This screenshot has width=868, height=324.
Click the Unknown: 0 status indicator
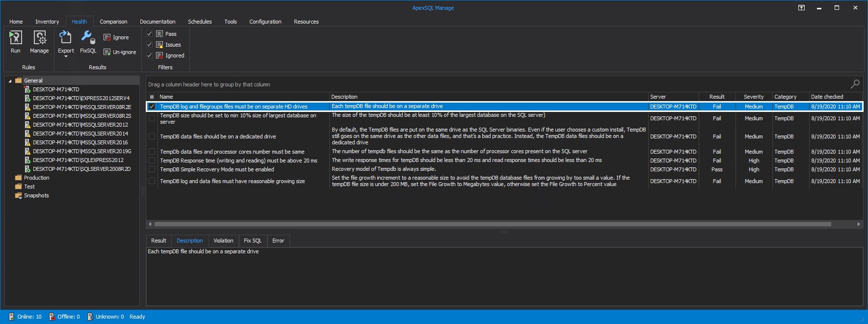click(x=105, y=317)
